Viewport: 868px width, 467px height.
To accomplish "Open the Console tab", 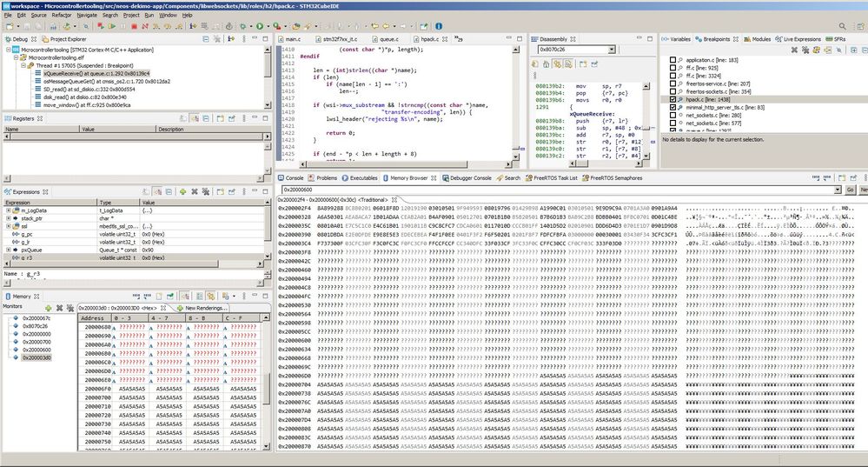I will pyautogui.click(x=290, y=177).
